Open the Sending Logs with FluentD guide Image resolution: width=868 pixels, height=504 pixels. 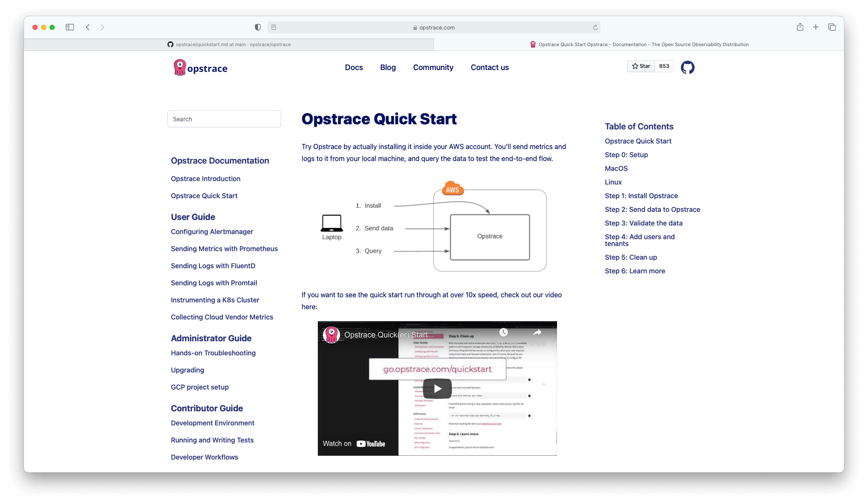[213, 266]
